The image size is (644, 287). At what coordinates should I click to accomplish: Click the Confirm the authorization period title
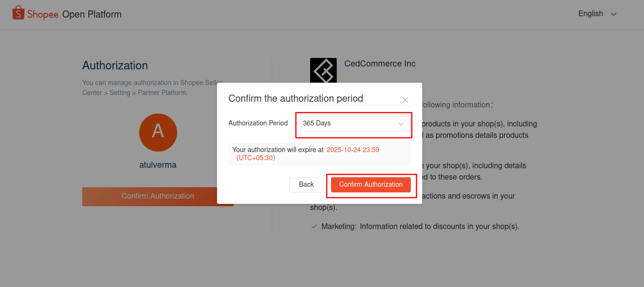[296, 99]
